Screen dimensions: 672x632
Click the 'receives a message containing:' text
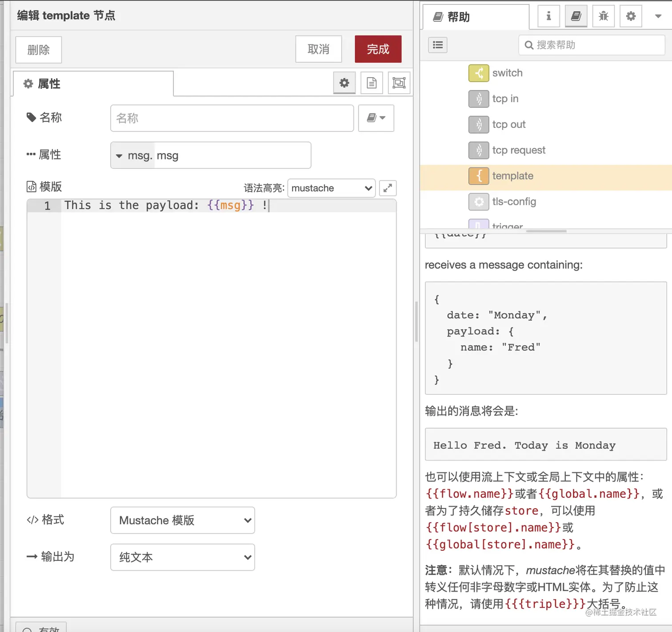tap(504, 265)
